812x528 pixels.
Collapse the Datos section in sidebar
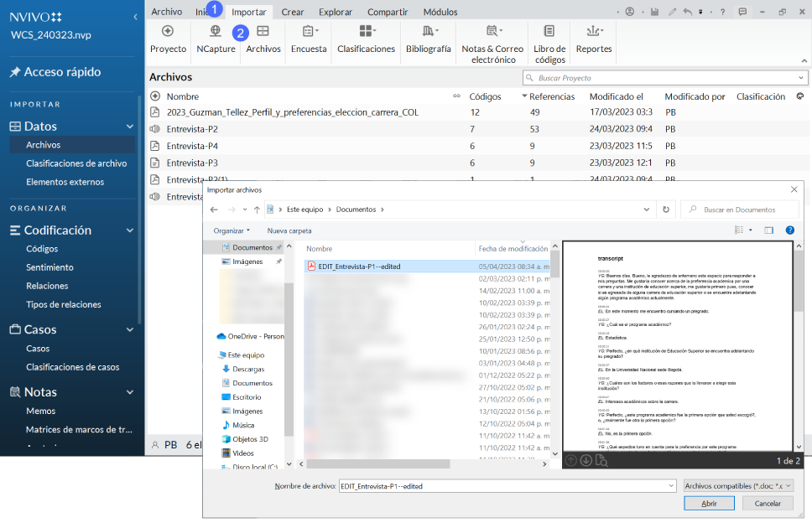[x=130, y=127]
